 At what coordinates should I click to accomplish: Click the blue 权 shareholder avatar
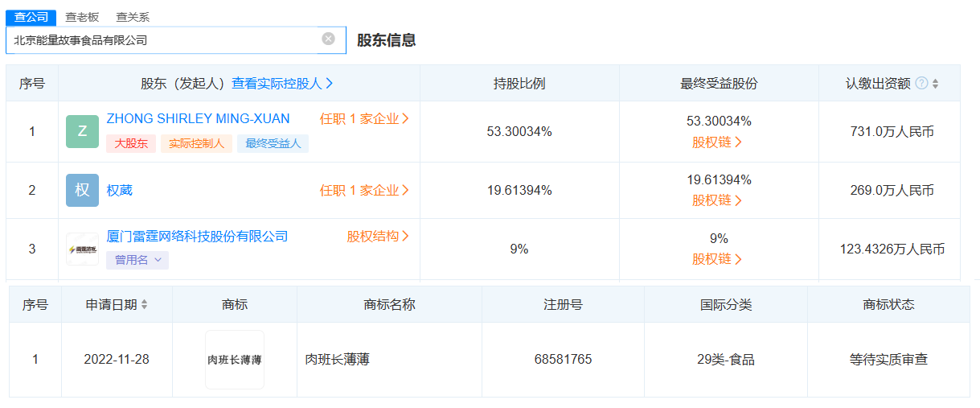pyautogui.click(x=82, y=191)
